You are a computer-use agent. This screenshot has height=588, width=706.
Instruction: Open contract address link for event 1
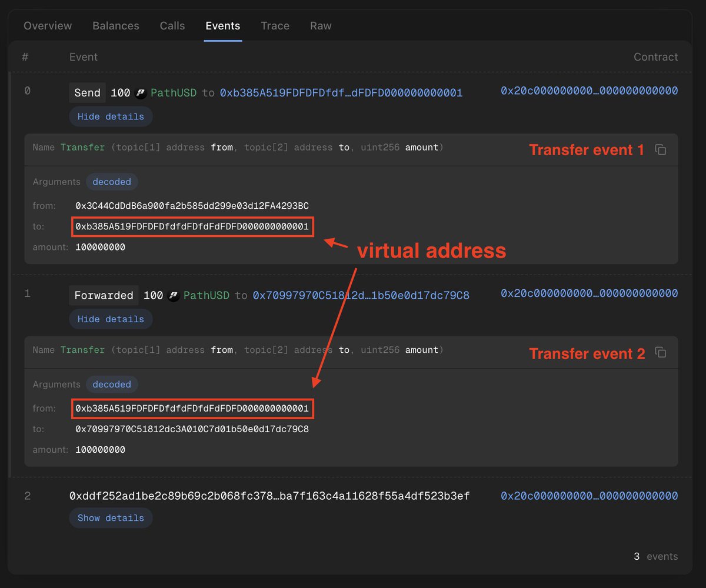[x=590, y=293]
